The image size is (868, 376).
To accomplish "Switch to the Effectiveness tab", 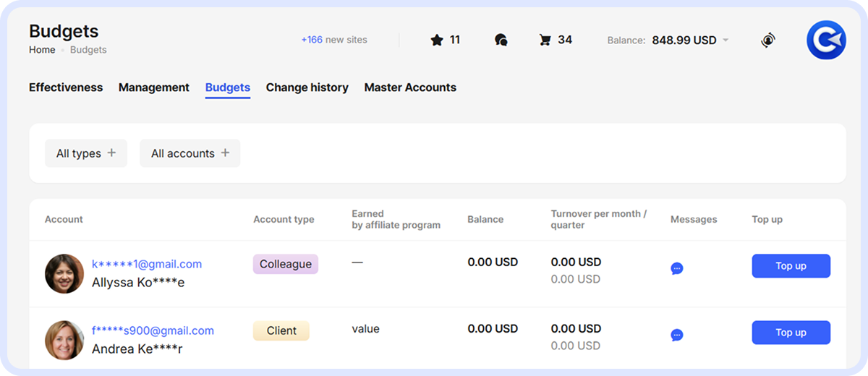I will pos(66,87).
